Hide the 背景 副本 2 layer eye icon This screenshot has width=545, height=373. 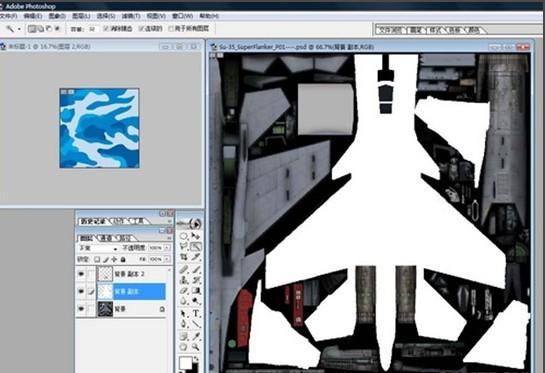tap(81, 274)
